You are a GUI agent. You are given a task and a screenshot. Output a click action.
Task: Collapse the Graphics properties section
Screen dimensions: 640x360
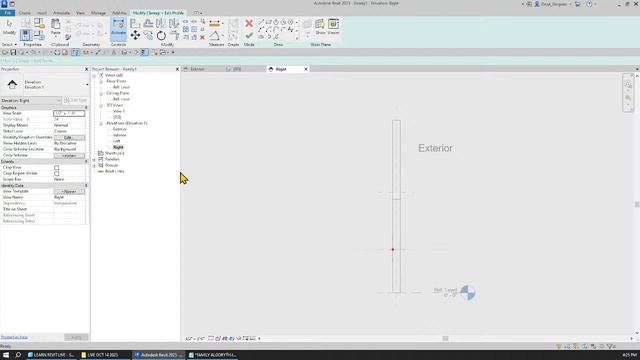pyautogui.click(x=86, y=107)
